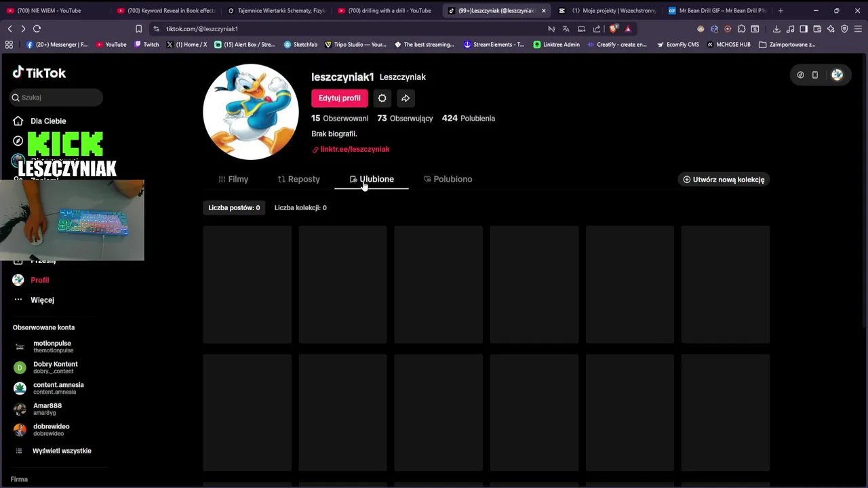Expand Zaimportowane bookmarks folder
Image resolution: width=868 pixels, height=488 pixels.
787,45
